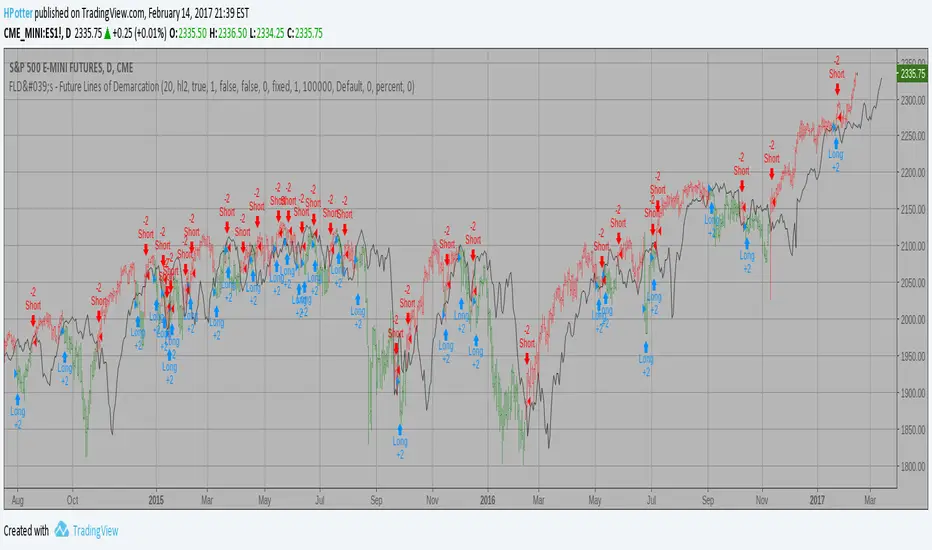Click the 1800.00 price axis label
The image size is (932, 550).
(913, 466)
